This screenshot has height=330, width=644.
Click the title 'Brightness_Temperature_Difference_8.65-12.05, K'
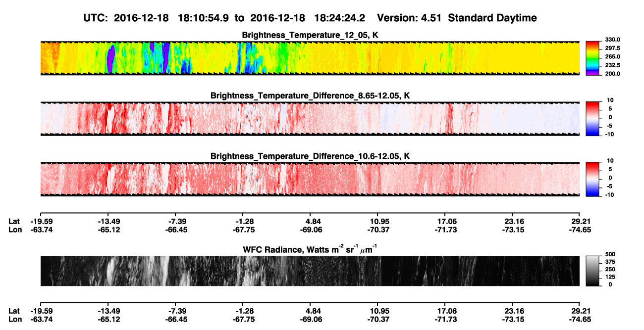pos(310,95)
